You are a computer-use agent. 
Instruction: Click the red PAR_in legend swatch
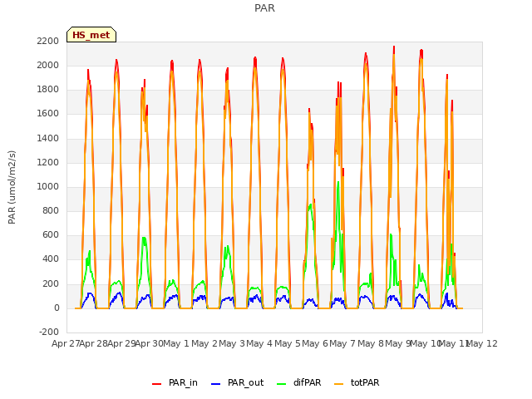[157, 384]
